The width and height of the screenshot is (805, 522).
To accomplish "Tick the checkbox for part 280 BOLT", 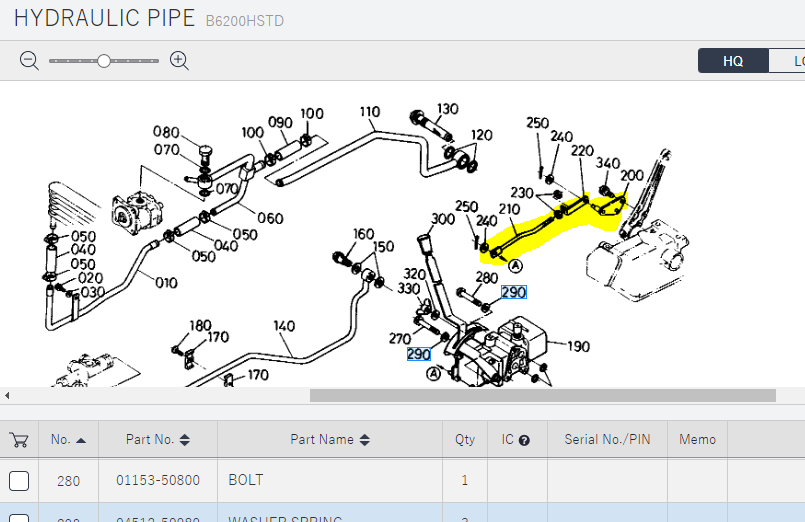I will [x=19, y=481].
